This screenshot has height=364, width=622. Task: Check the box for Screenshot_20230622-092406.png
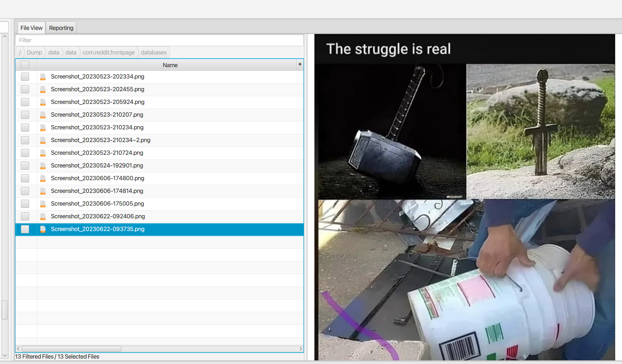click(25, 216)
